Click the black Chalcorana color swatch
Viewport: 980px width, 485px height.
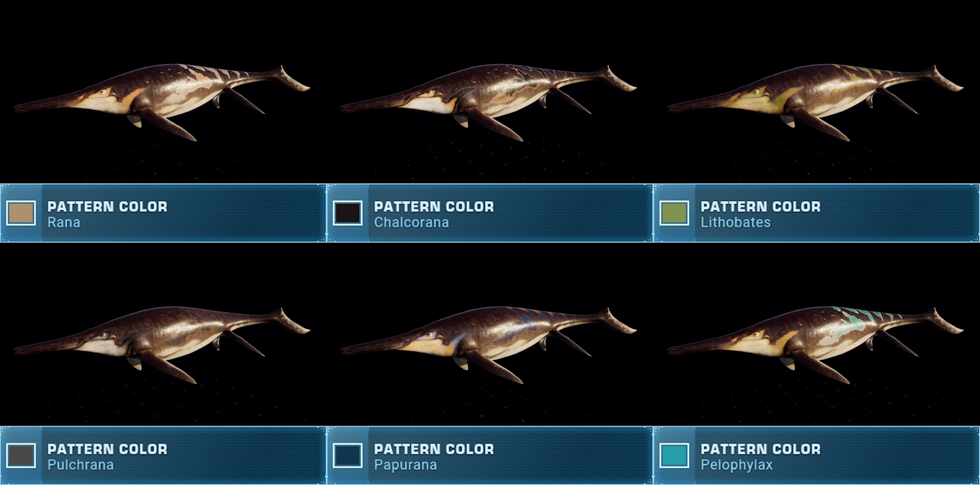tap(348, 213)
